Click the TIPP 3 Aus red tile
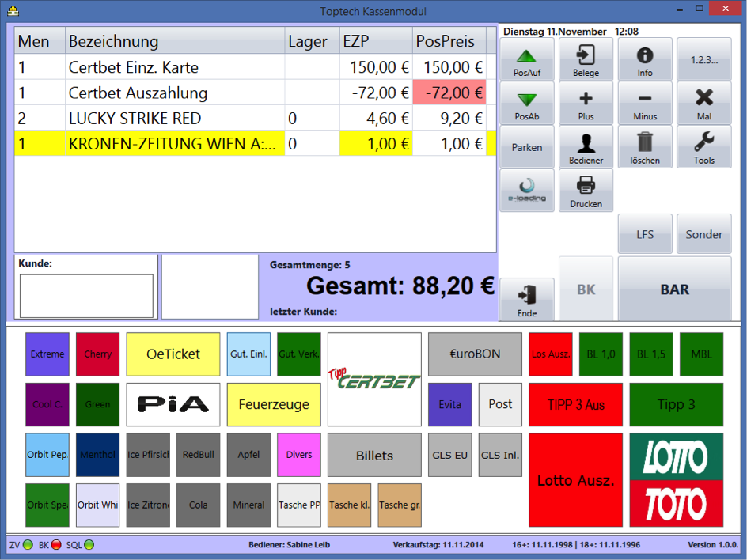747x560 pixels. click(575, 404)
